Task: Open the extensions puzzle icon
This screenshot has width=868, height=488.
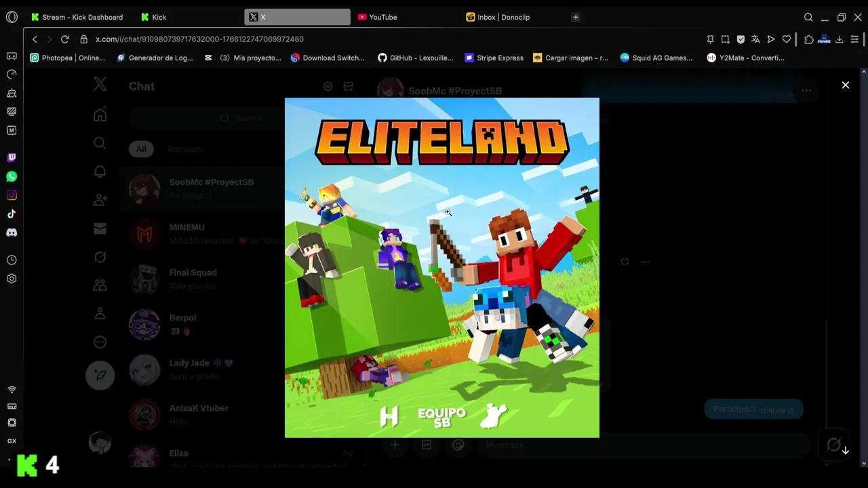Action: pos(809,39)
